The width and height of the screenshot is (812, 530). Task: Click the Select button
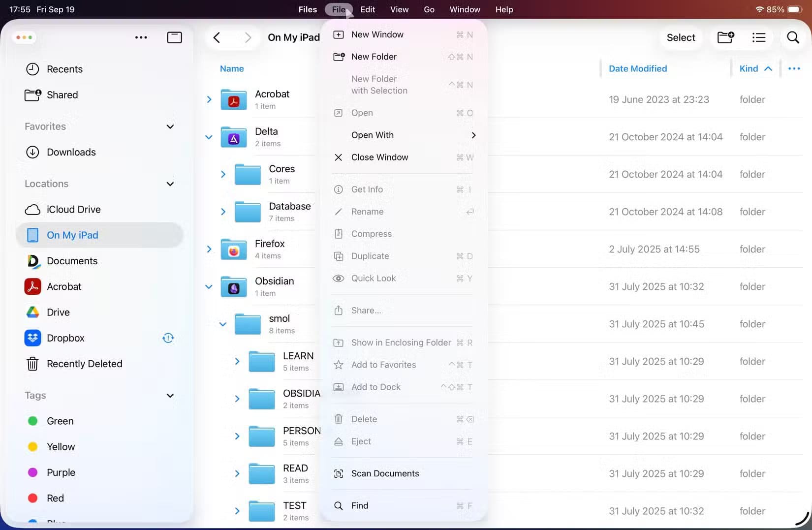coord(681,37)
